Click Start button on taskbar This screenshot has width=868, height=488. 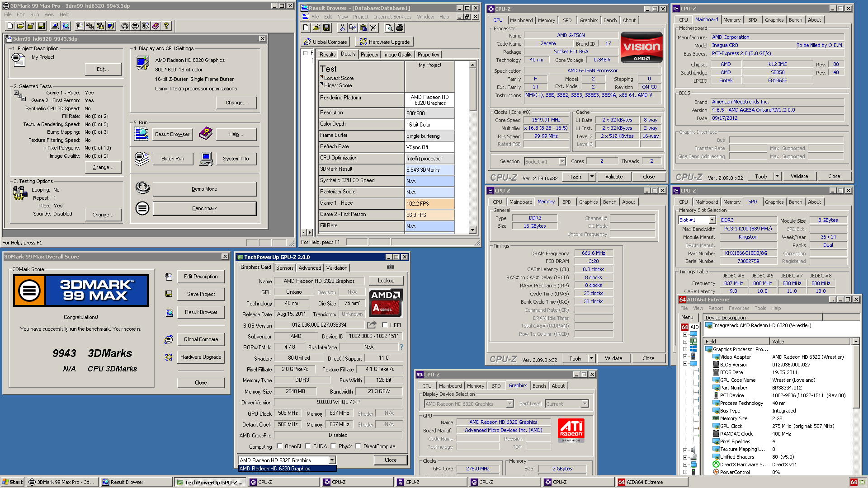pos(13,482)
